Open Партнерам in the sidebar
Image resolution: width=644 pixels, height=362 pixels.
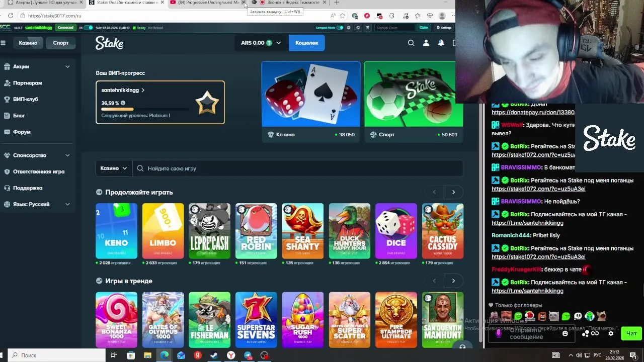coord(28,83)
